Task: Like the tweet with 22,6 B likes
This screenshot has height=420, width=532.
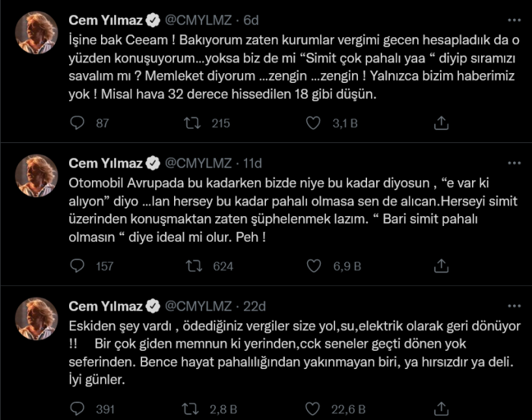Action: 312,409
